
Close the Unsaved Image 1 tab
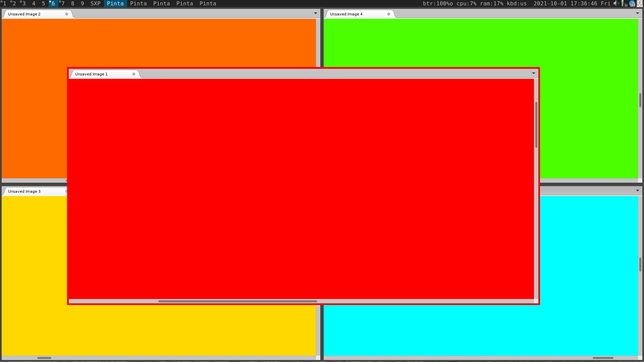[x=134, y=74]
